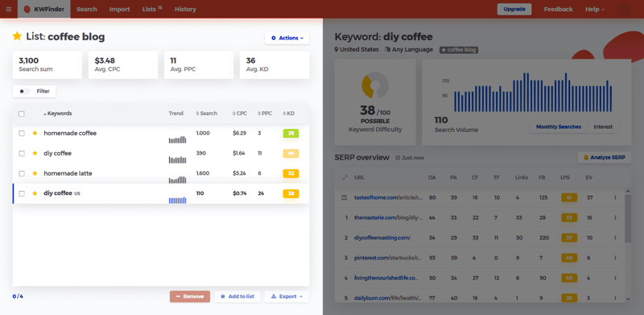This screenshot has width=644, height=315.
Task: View trend chart for homemade coffee
Action: pos(177,140)
